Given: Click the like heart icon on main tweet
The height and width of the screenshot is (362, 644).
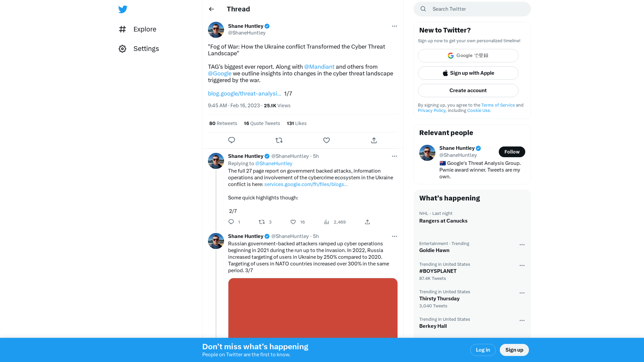Looking at the screenshot, I should point(326,140).
